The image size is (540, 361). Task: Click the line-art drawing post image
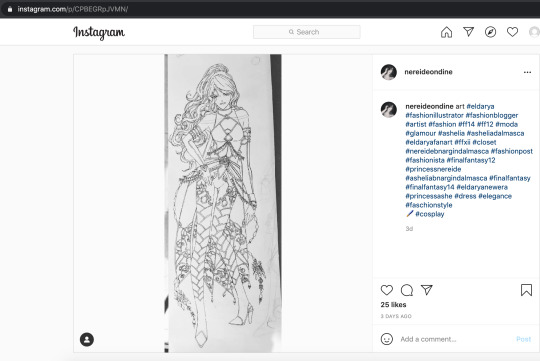pyautogui.click(x=223, y=203)
